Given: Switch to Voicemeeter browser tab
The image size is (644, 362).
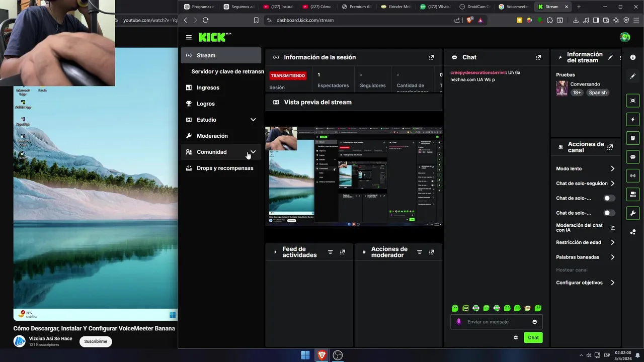Looking at the screenshot, I should [x=513, y=7].
